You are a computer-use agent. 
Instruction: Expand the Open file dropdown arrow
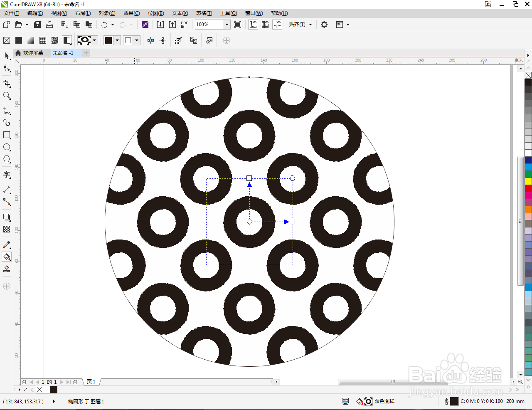pyautogui.click(x=27, y=25)
